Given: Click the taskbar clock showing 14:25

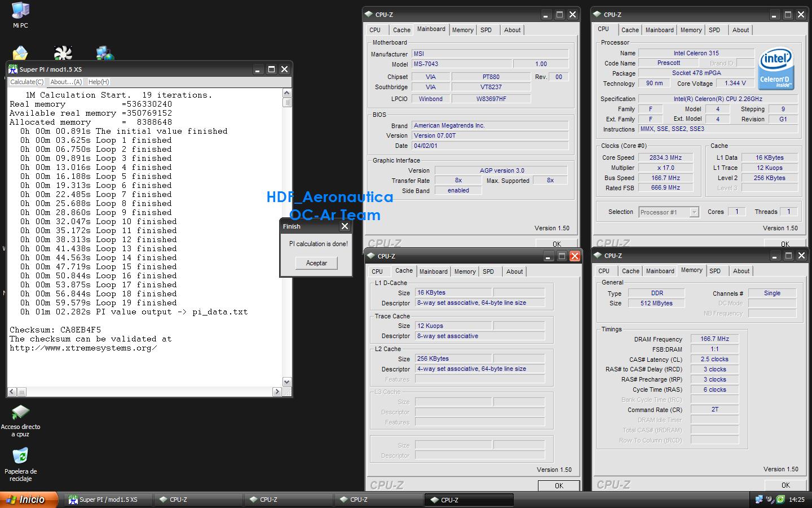Looking at the screenshot, I should click(x=797, y=500).
